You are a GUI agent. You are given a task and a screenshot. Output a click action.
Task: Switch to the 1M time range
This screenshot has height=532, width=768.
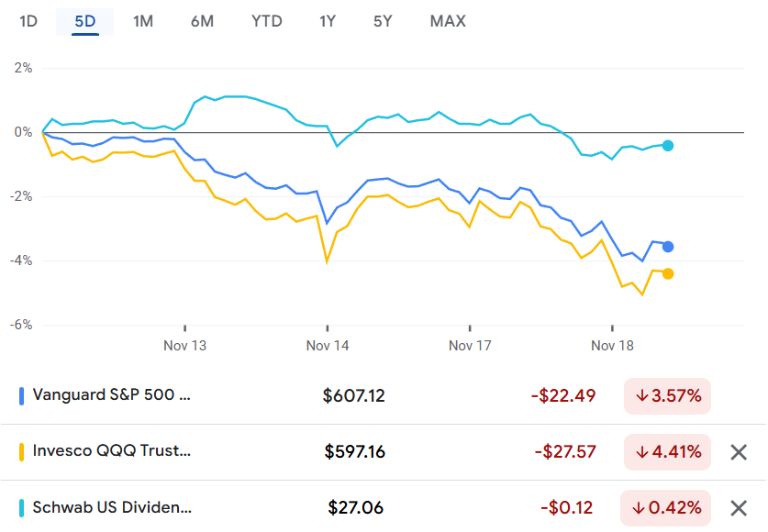coord(143,21)
